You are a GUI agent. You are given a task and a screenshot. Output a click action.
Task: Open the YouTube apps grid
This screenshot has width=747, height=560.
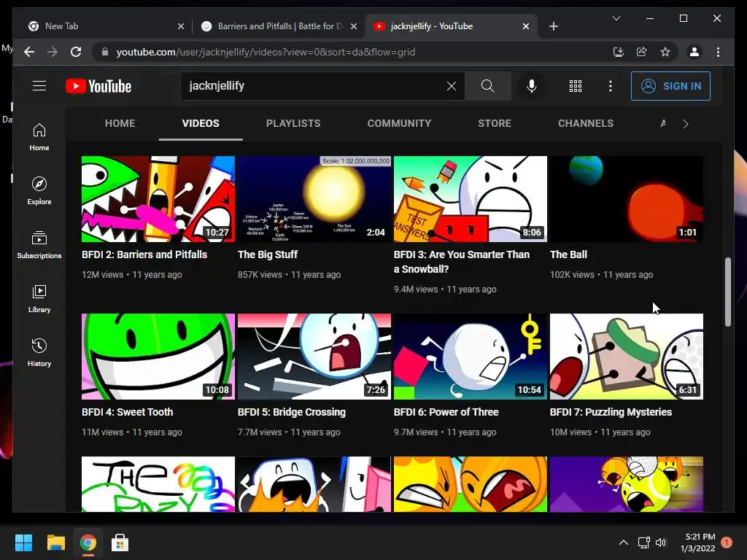click(576, 86)
